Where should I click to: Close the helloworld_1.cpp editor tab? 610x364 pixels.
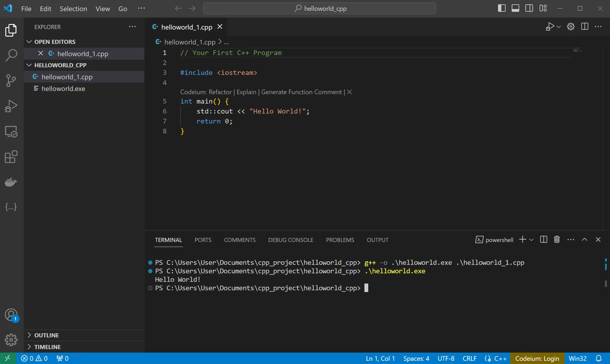tap(220, 27)
